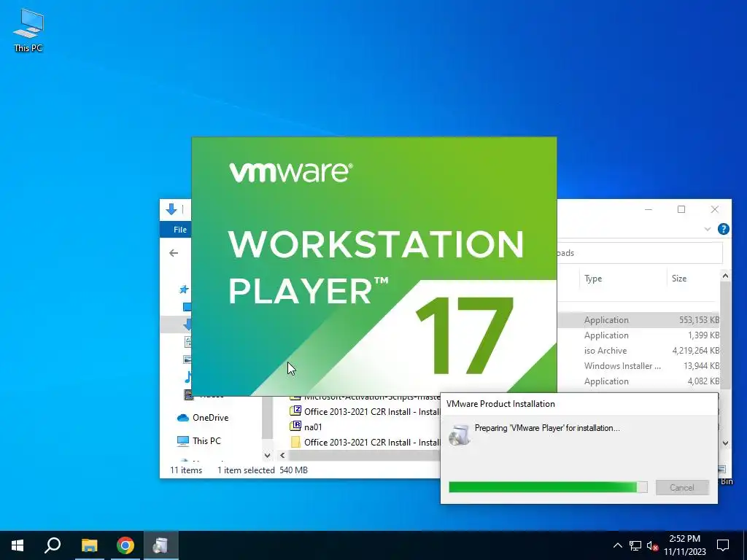This screenshot has width=747, height=560.
Task: Click the VMware Product Installation title bar
Action: coord(578,404)
